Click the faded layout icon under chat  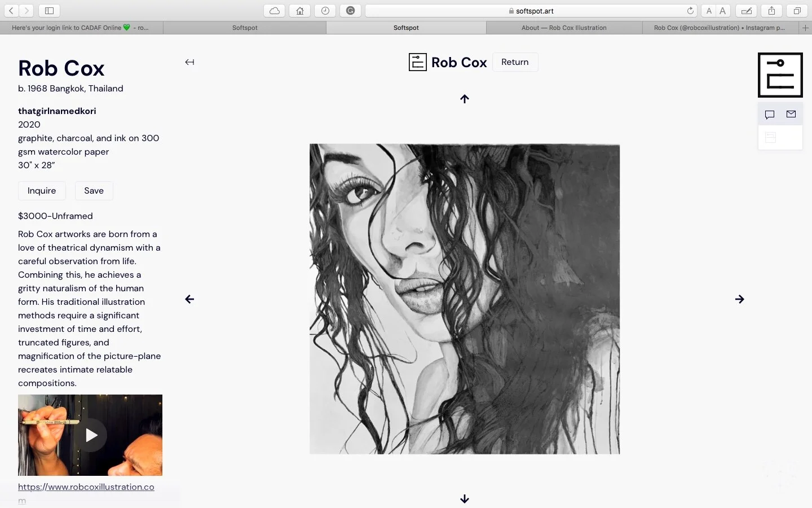coord(771,137)
